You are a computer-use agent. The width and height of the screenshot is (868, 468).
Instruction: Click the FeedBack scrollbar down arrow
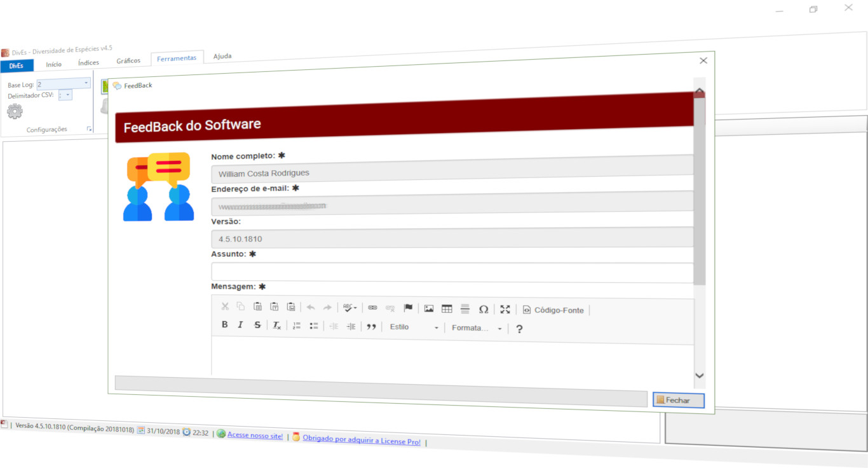point(700,376)
